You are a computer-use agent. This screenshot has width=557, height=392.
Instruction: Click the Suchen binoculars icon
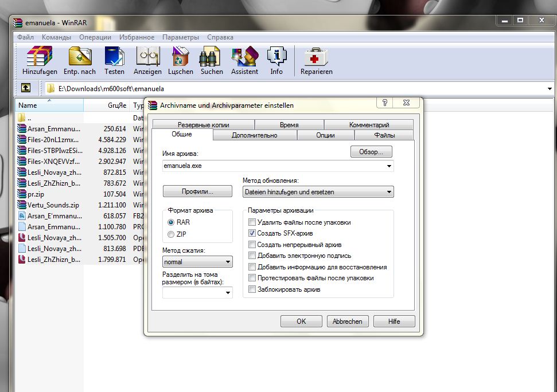pyautogui.click(x=212, y=57)
